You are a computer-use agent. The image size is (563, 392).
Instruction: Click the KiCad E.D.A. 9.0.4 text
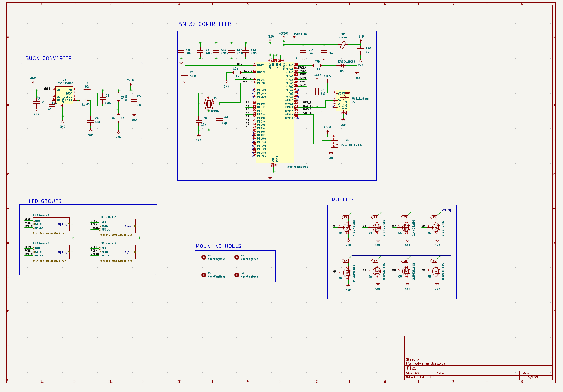click(420, 377)
